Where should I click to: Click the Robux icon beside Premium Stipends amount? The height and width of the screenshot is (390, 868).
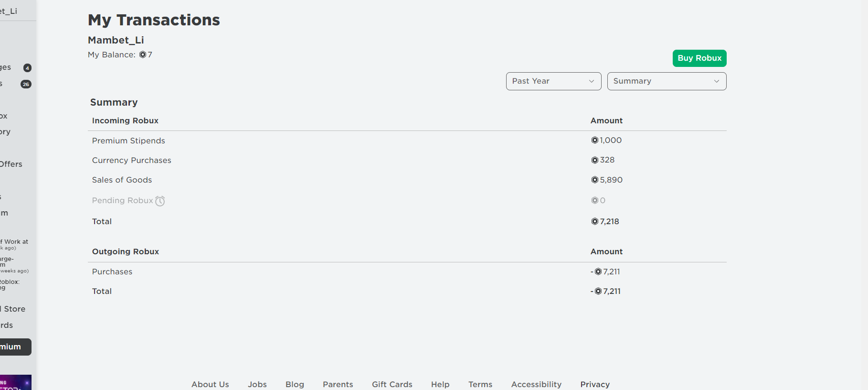click(595, 140)
